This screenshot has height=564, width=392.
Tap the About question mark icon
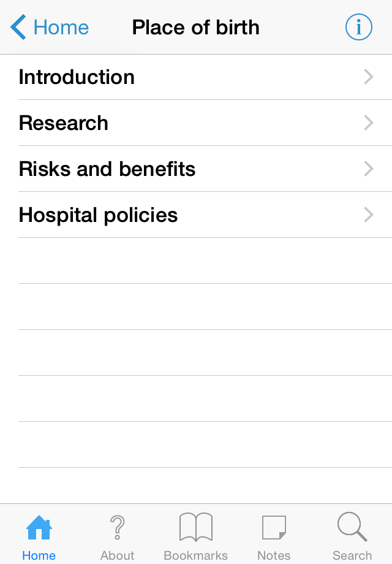(117, 526)
